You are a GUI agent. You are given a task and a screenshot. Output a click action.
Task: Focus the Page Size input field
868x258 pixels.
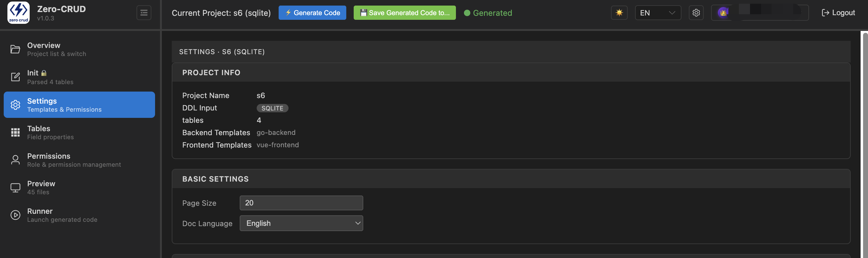301,203
